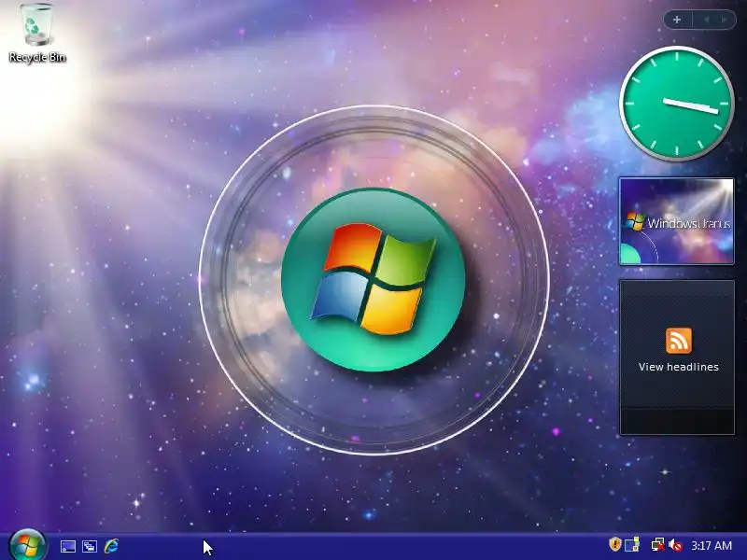
Task: Click the green analog clock gadget
Action: pos(676,104)
